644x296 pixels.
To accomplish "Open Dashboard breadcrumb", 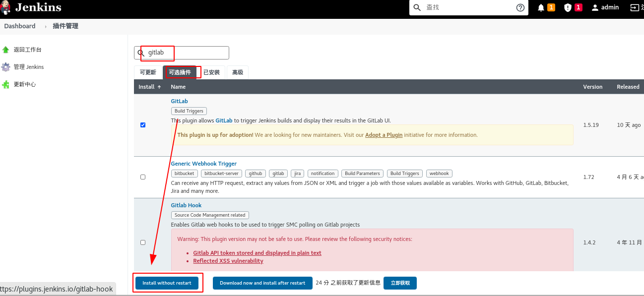I will click(x=20, y=26).
